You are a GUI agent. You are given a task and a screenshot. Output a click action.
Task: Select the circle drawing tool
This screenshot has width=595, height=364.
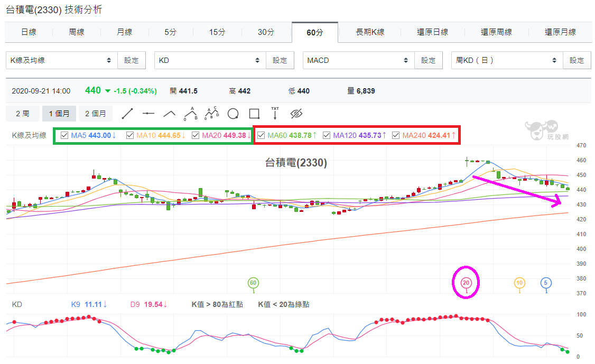click(x=233, y=114)
